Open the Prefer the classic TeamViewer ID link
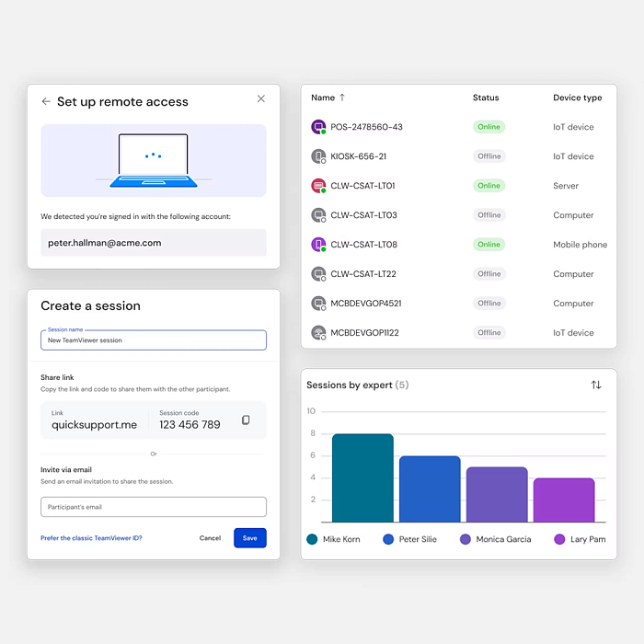Image resolution: width=644 pixels, height=644 pixels. coord(91,538)
